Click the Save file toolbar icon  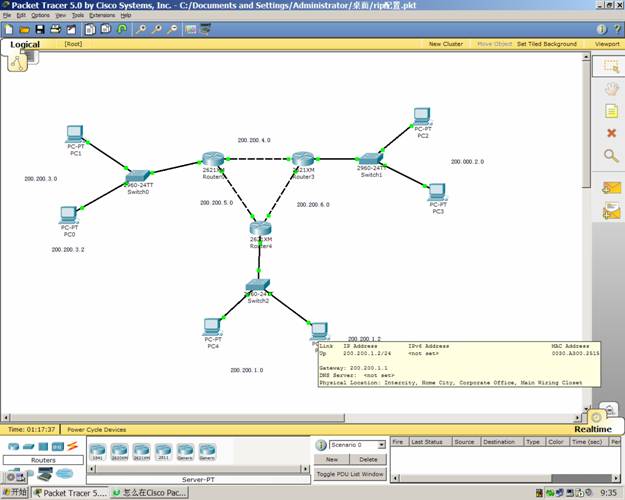coord(38,29)
